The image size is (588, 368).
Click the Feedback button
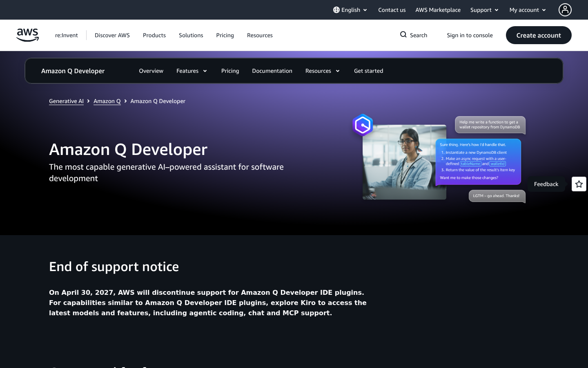(x=546, y=184)
